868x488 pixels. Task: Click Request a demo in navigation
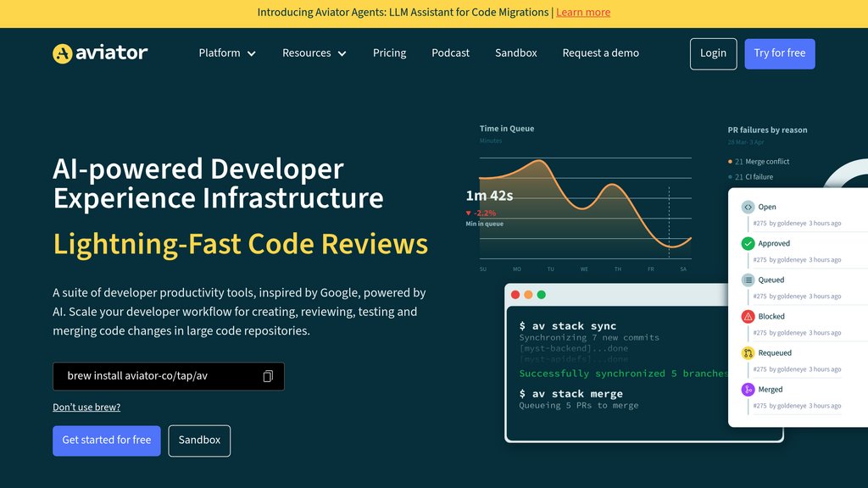[x=600, y=53]
